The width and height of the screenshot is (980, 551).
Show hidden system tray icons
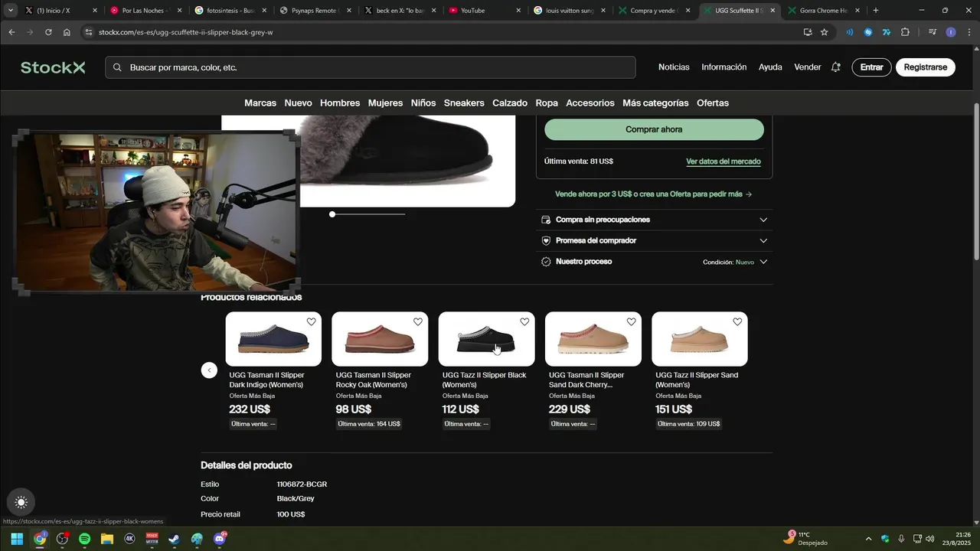[867, 539]
